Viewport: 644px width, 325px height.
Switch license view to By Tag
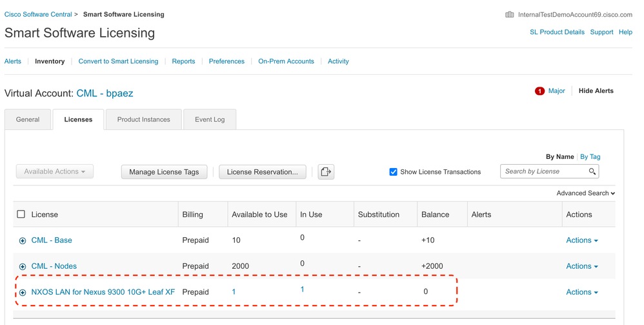tap(590, 157)
